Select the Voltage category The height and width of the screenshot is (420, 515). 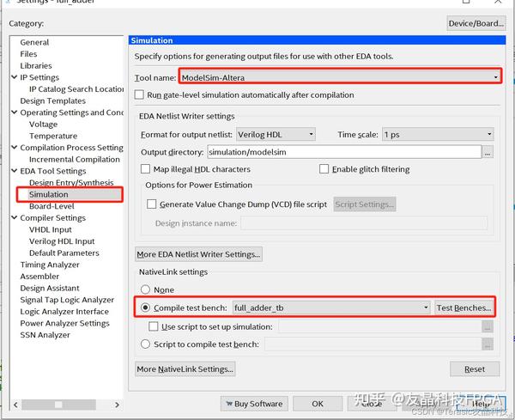(x=44, y=125)
